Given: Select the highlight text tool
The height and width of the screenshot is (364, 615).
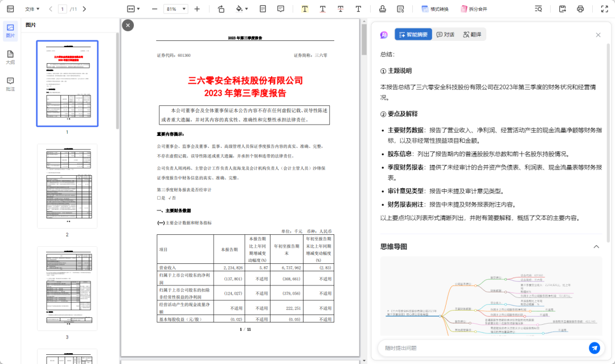Looking at the screenshot, I should pyautogui.click(x=305, y=9).
